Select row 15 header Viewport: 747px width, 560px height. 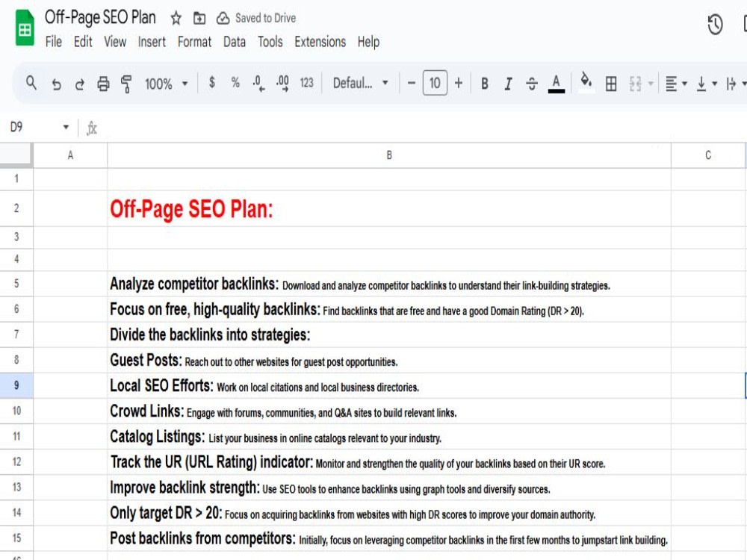click(16, 538)
